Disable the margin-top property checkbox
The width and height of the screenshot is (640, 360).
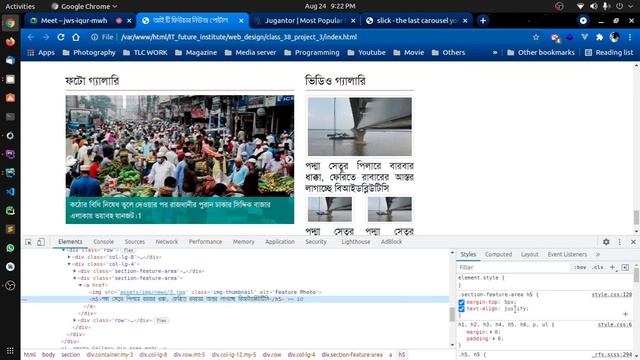click(x=461, y=302)
